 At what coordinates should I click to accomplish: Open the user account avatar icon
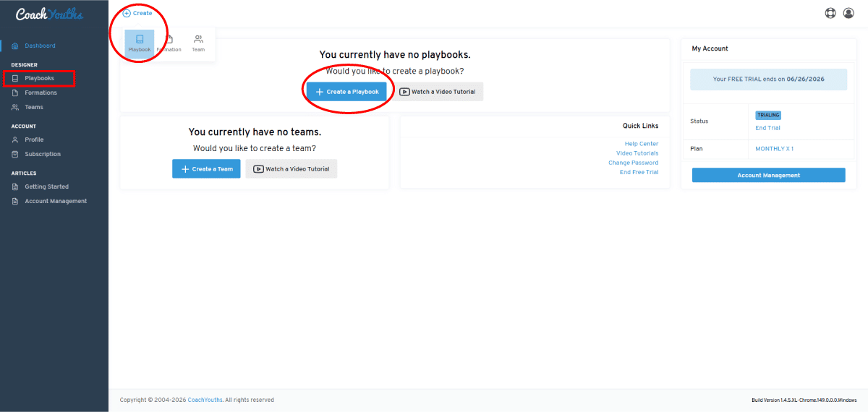(849, 13)
